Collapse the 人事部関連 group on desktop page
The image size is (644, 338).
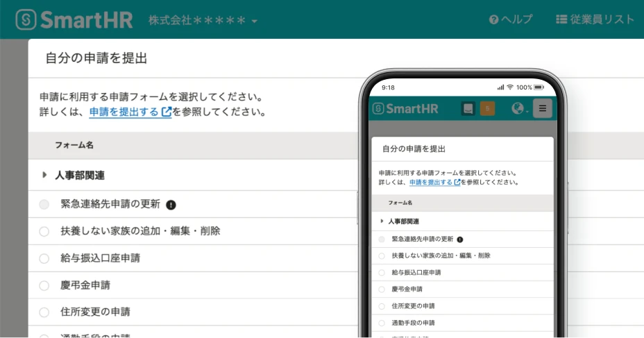click(44, 175)
